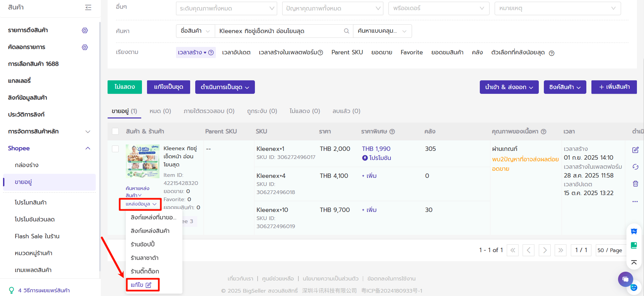Check the Kleenex product row checkbox
Image resolution: width=644 pixels, height=296 pixels.
tap(115, 149)
